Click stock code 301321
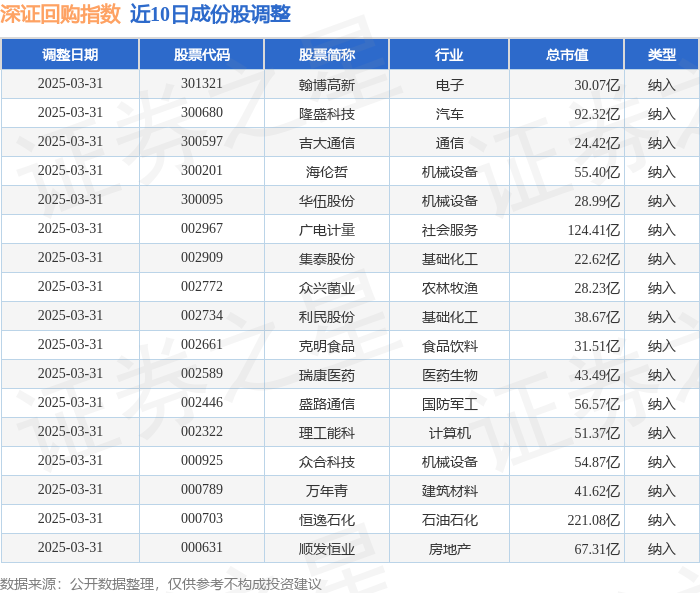 (202, 84)
